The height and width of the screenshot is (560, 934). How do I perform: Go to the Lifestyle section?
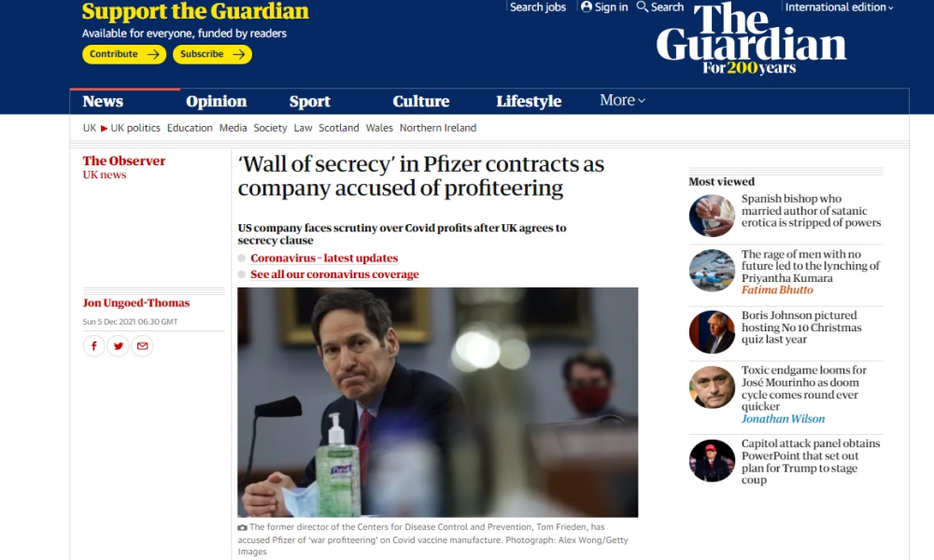click(529, 101)
